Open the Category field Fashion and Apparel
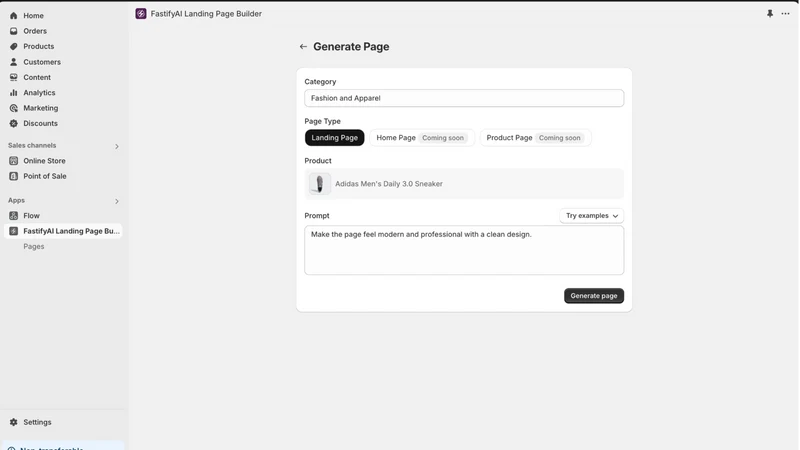The width and height of the screenshot is (800, 450). tap(464, 98)
